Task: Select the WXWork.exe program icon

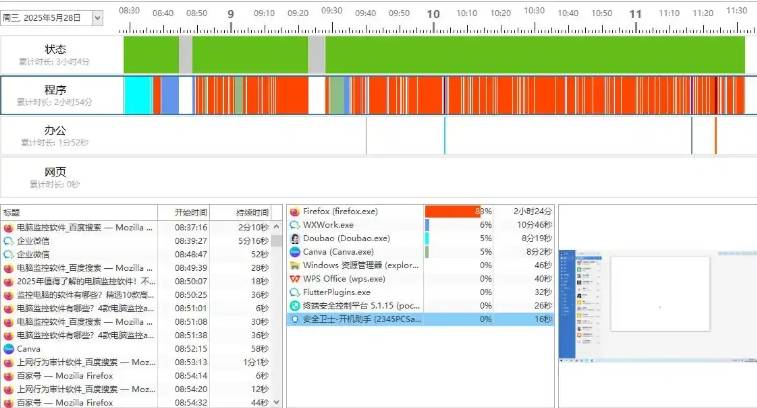Action: tap(295, 225)
